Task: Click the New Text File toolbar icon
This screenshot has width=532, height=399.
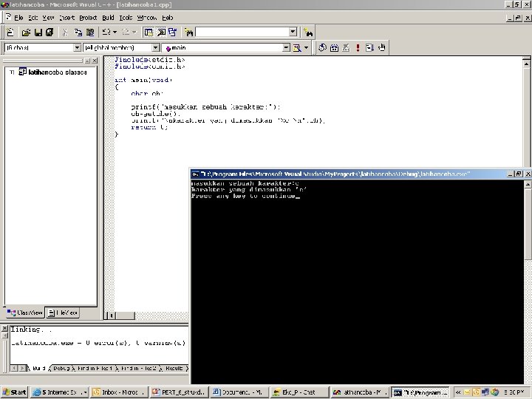Action: coord(11,32)
